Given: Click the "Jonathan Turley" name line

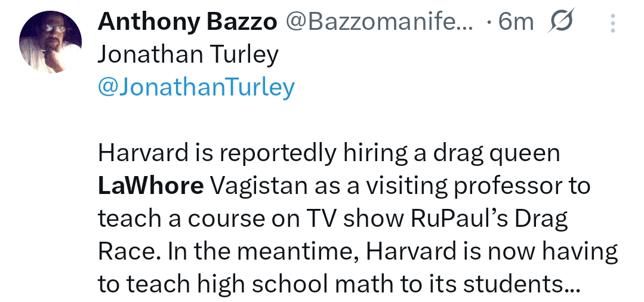Looking at the screenshot, I should click(x=188, y=55).
